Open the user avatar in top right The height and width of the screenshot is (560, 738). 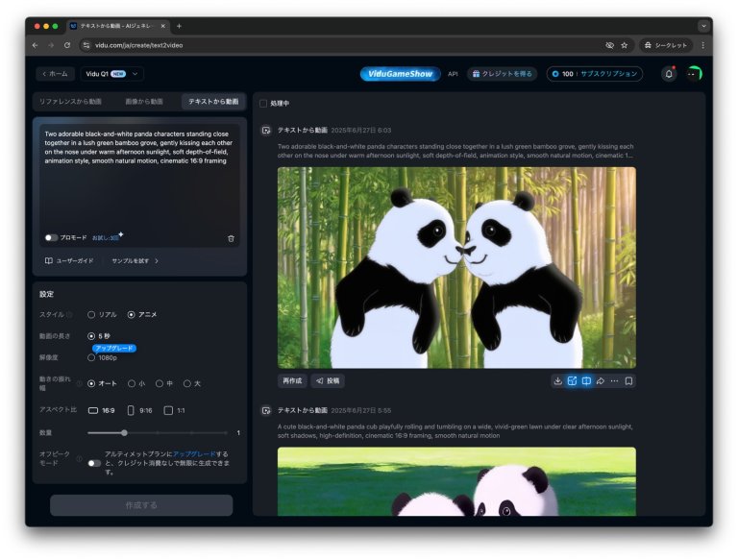pyautogui.click(x=693, y=74)
